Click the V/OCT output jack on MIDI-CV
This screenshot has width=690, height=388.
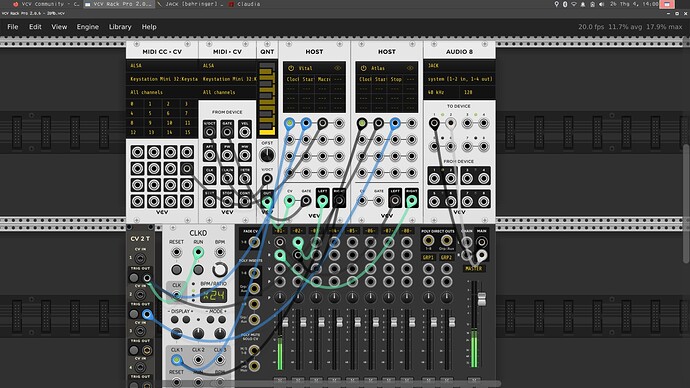209,132
